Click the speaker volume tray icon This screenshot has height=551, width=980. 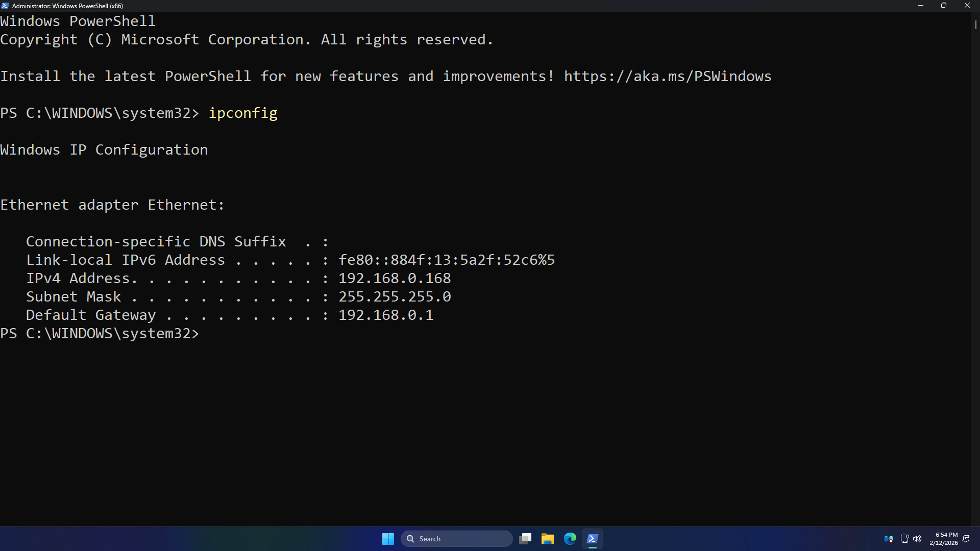(917, 539)
